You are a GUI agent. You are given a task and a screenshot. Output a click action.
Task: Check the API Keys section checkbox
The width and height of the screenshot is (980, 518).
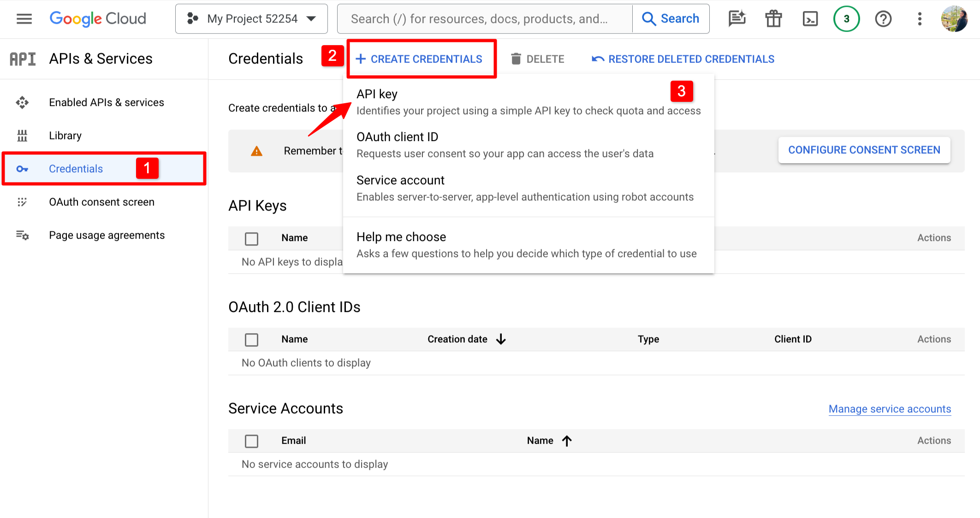tap(251, 238)
